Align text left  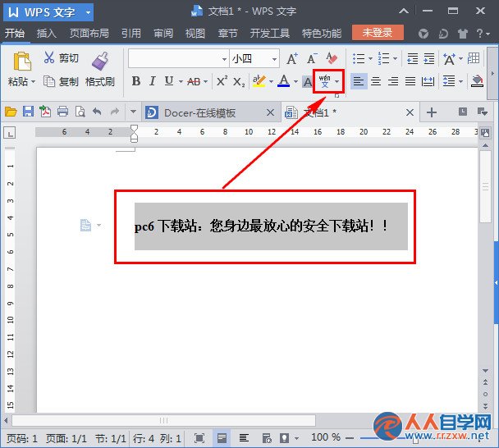tap(359, 81)
